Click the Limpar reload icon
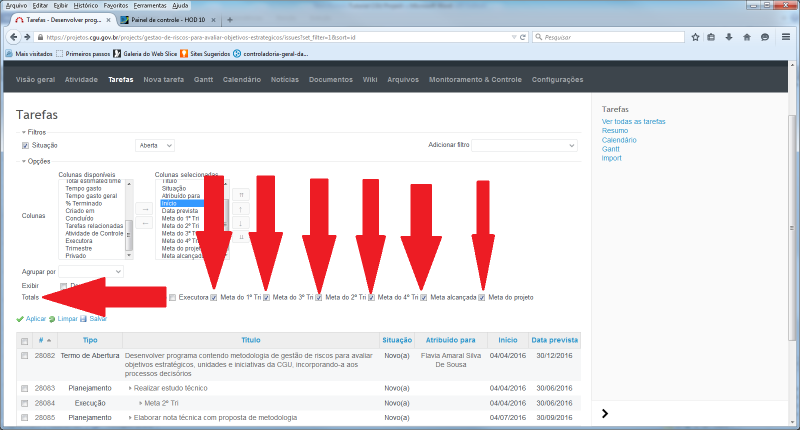The image size is (800, 430). pyautogui.click(x=51, y=318)
